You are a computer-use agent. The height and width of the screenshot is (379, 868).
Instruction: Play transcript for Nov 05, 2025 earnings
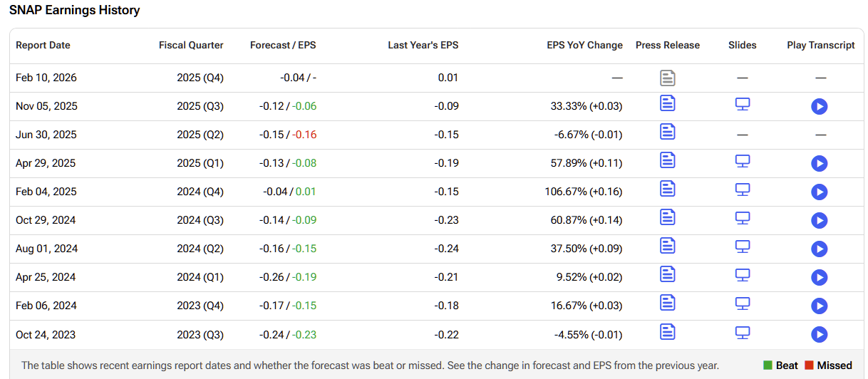pyautogui.click(x=819, y=107)
